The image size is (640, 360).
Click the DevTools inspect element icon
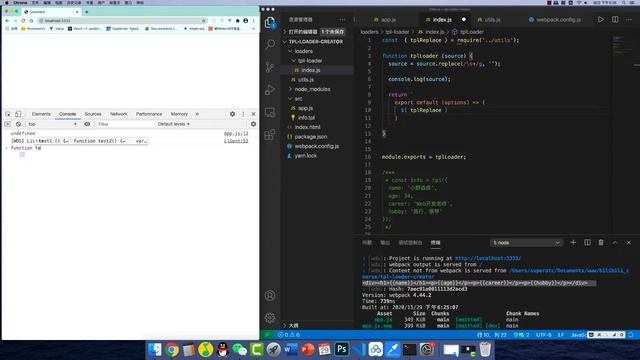(x=8, y=114)
